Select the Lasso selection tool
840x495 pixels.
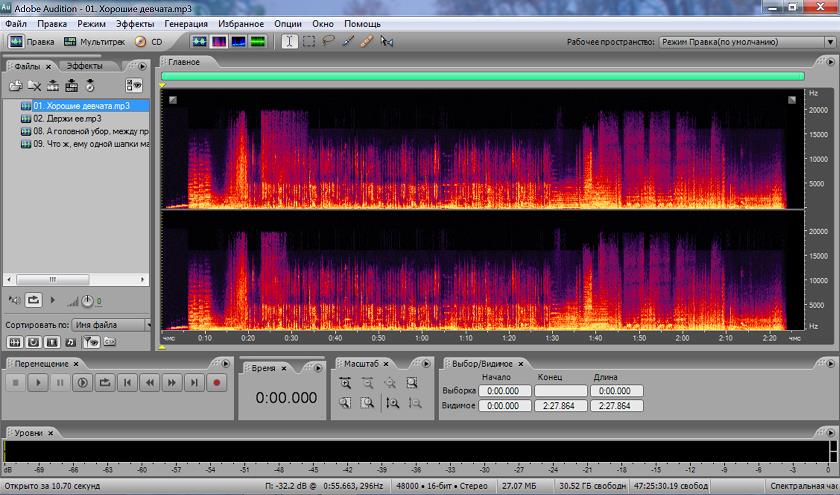point(328,42)
